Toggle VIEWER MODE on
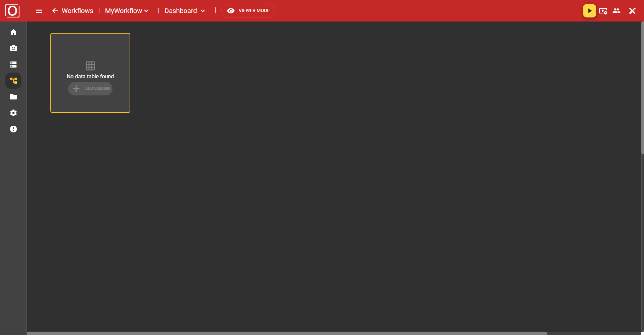 [x=248, y=10]
